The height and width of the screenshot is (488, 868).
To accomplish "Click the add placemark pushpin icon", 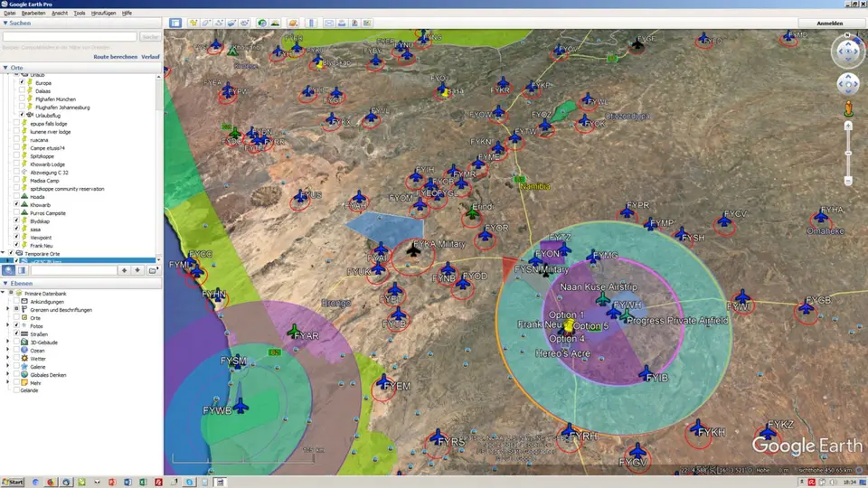I will click(x=193, y=23).
